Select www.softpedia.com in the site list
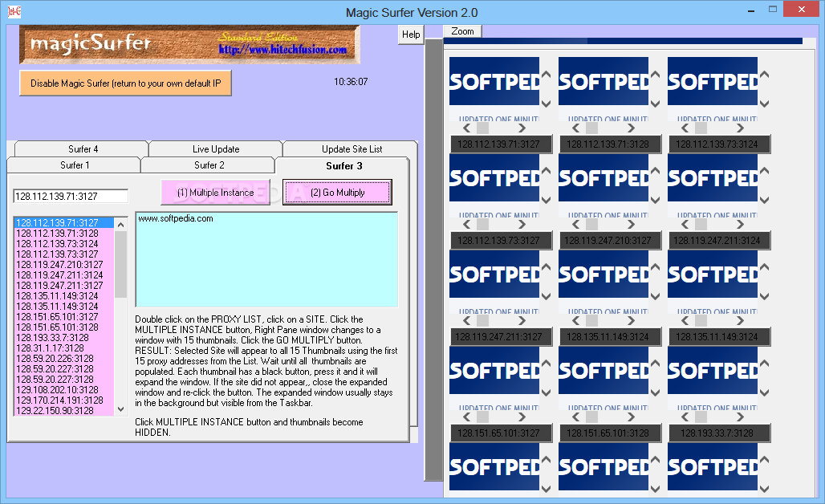Screen dimensions: 825x504 coord(176,218)
